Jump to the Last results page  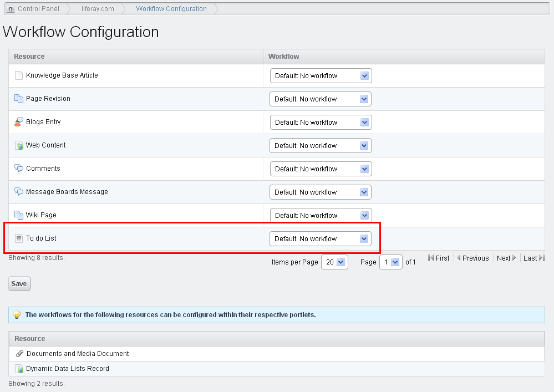tap(534, 258)
